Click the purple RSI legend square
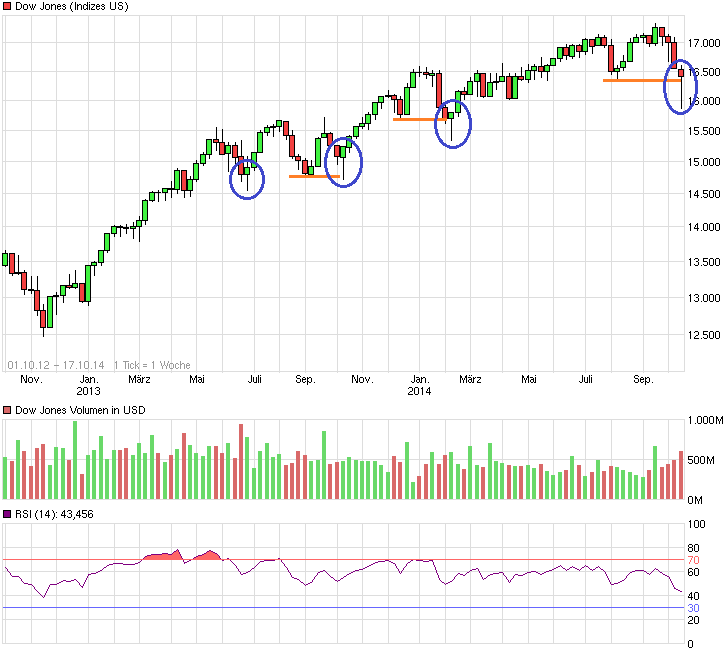This screenshot has width=726, height=652. coord(7,514)
